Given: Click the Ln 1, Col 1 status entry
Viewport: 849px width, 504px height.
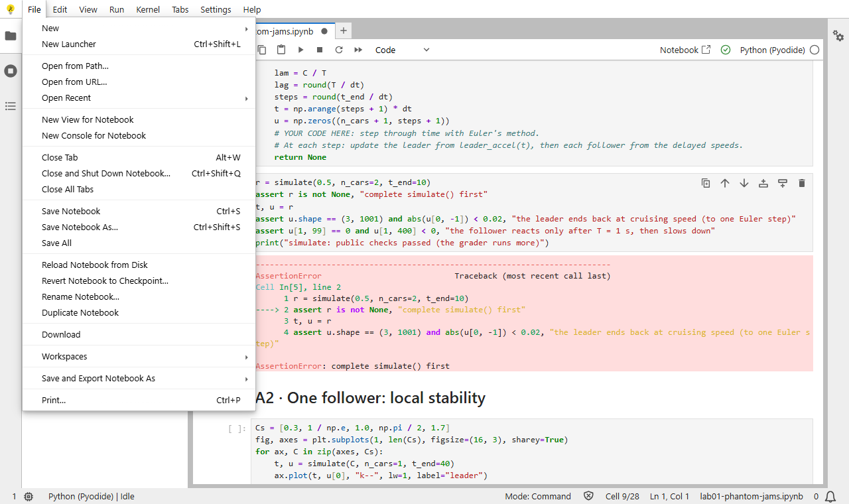Looking at the screenshot, I should (x=669, y=496).
